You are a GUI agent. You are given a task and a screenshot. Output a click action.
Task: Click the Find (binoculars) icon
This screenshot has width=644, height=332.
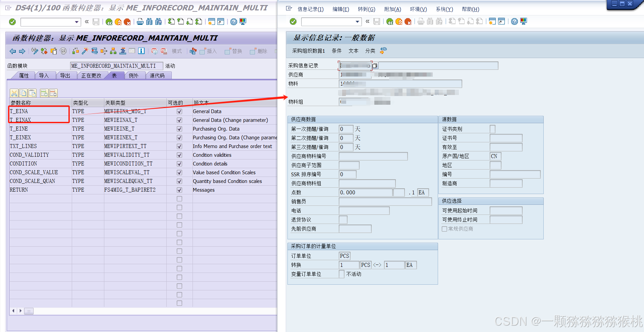[x=149, y=22]
